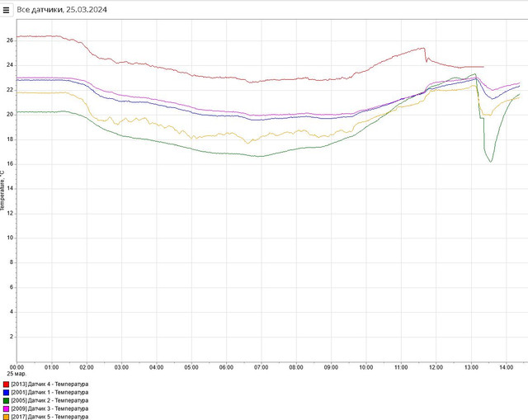This screenshot has height=420, width=528.
Task: Click the 14:00 time axis label
Action: [x=506, y=367]
